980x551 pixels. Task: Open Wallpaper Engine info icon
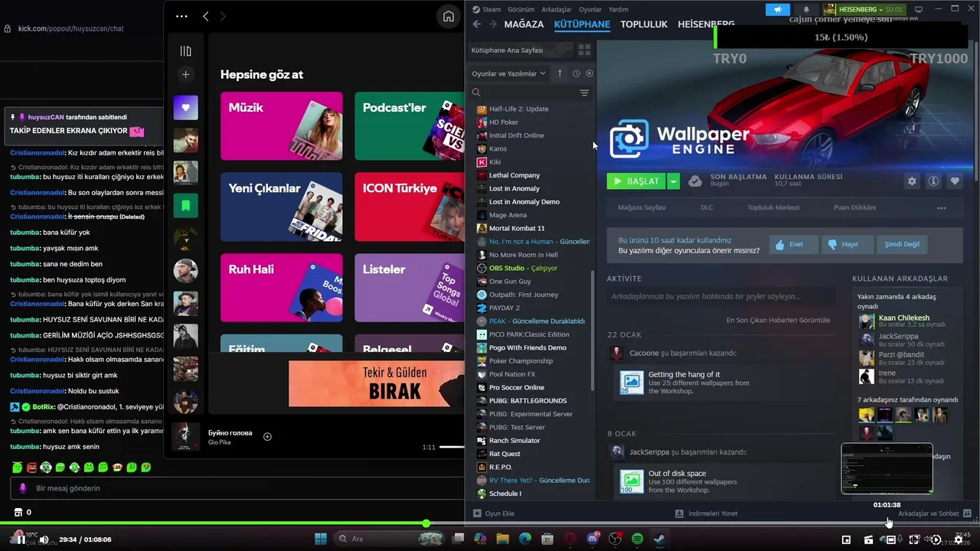point(933,181)
